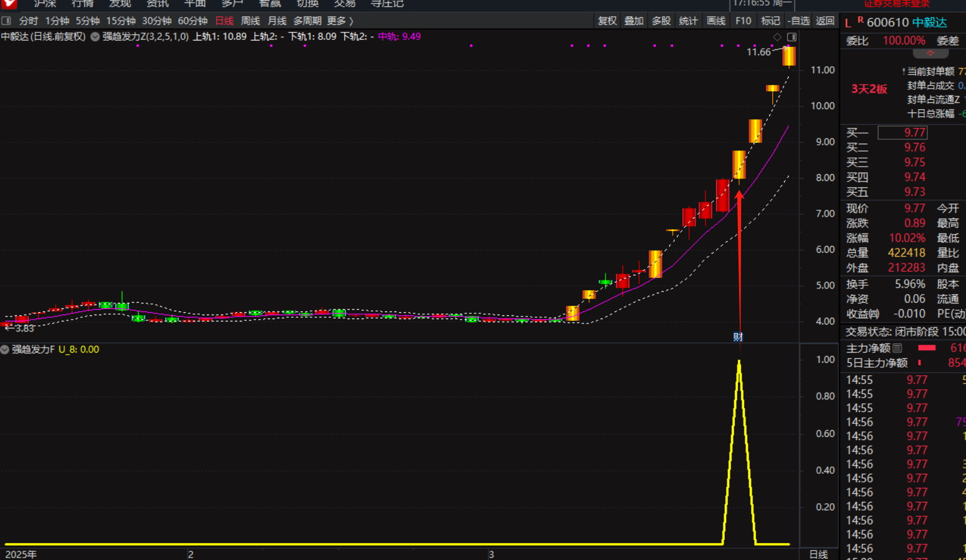Remove stock via -自选 button
The image size is (966, 560).
798,21
